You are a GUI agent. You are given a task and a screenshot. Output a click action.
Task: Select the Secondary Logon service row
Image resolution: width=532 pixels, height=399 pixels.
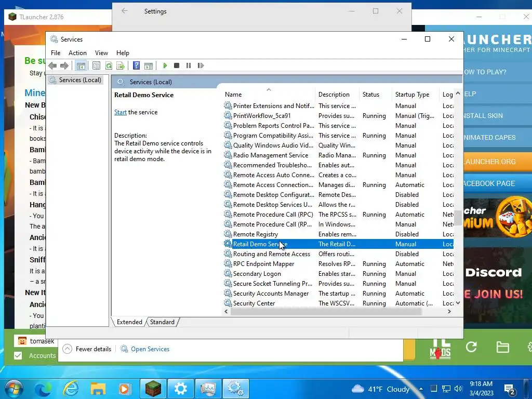(338, 273)
